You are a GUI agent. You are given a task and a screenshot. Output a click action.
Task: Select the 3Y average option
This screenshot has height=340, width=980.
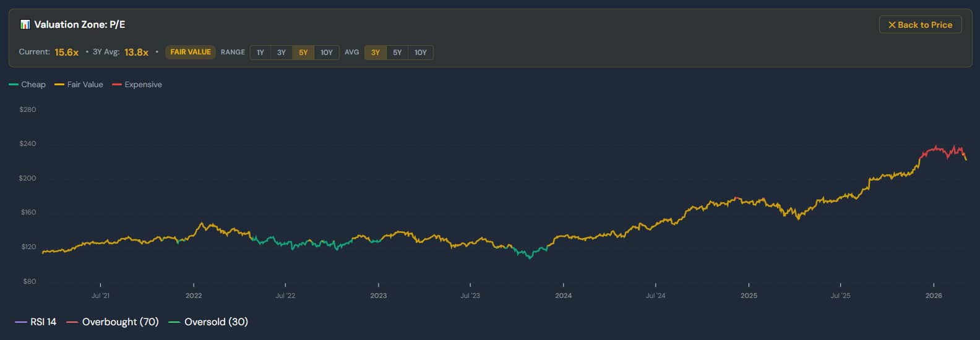[x=376, y=53]
